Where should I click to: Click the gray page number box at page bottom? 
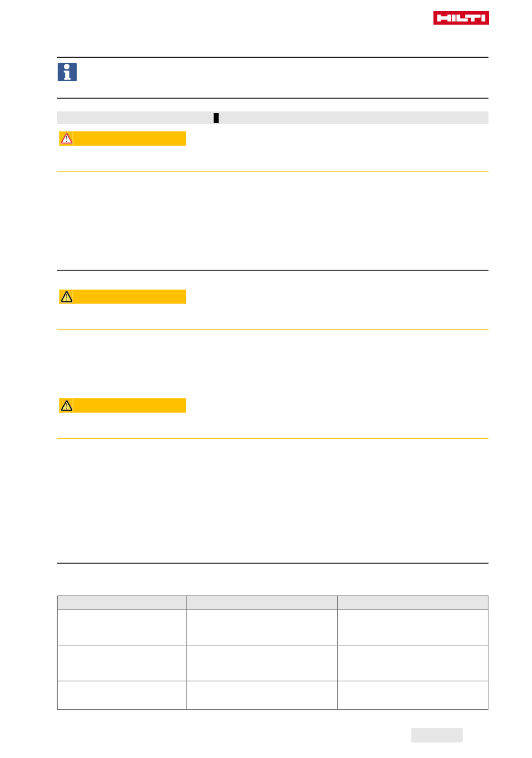coord(437,735)
